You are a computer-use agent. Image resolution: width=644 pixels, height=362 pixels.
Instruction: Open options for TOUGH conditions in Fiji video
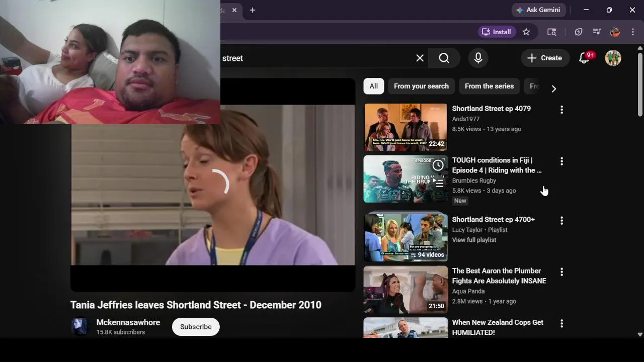pos(561,161)
